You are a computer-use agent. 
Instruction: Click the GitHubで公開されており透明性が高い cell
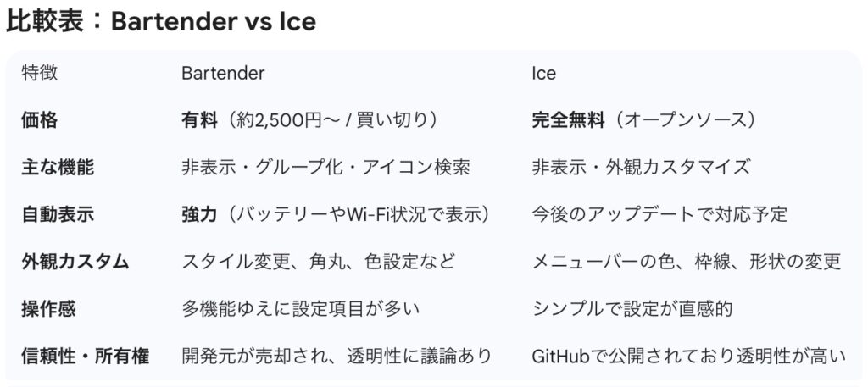[x=688, y=356]
